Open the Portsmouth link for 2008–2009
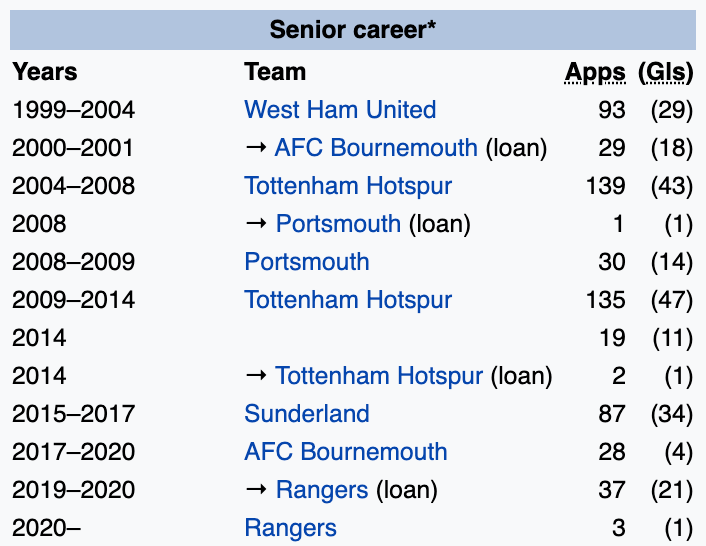Image resolution: width=706 pixels, height=546 pixels. click(307, 262)
